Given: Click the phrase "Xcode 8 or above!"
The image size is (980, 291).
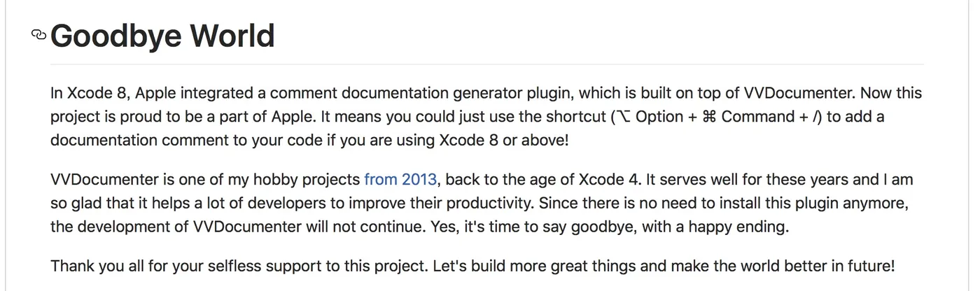Looking at the screenshot, I should click(x=504, y=139).
